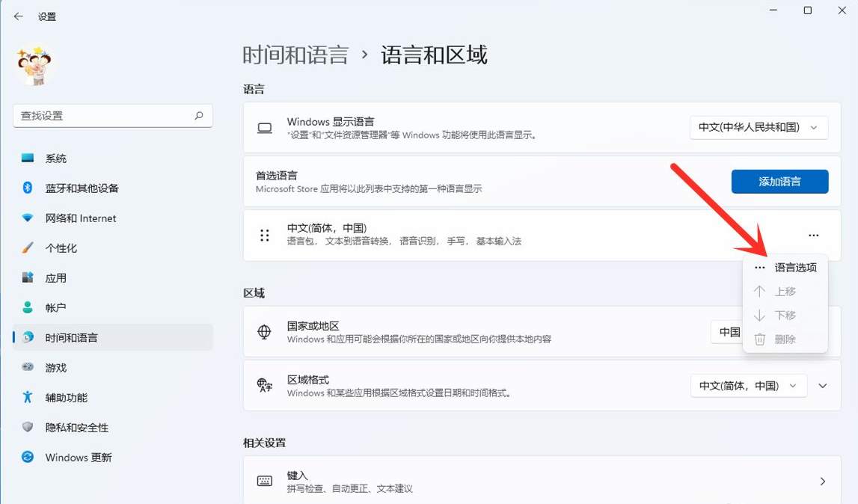Open 蓝牙和其他设备 via its Bluetooth icon
Viewport: 858px width, 504px height.
pos(28,188)
